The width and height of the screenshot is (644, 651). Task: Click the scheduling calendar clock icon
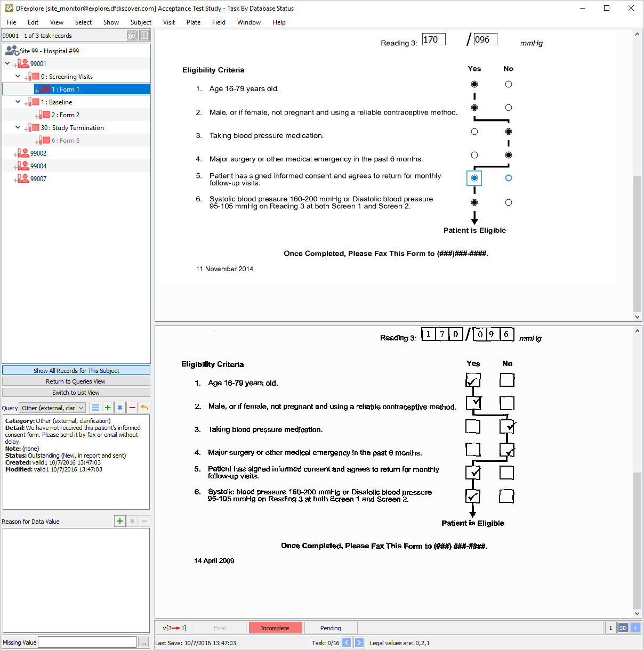click(x=132, y=36)
